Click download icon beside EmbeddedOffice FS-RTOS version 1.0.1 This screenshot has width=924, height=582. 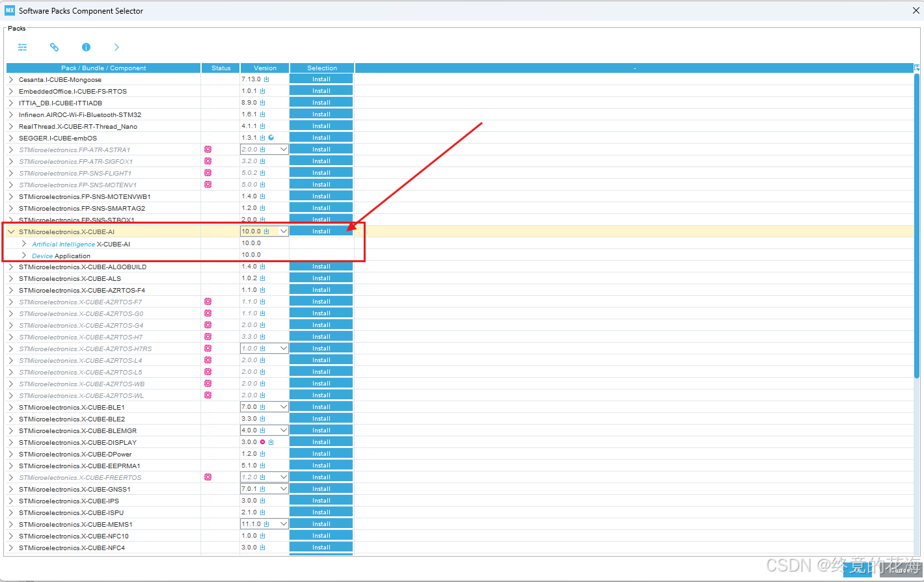click(x=263, y=91)
